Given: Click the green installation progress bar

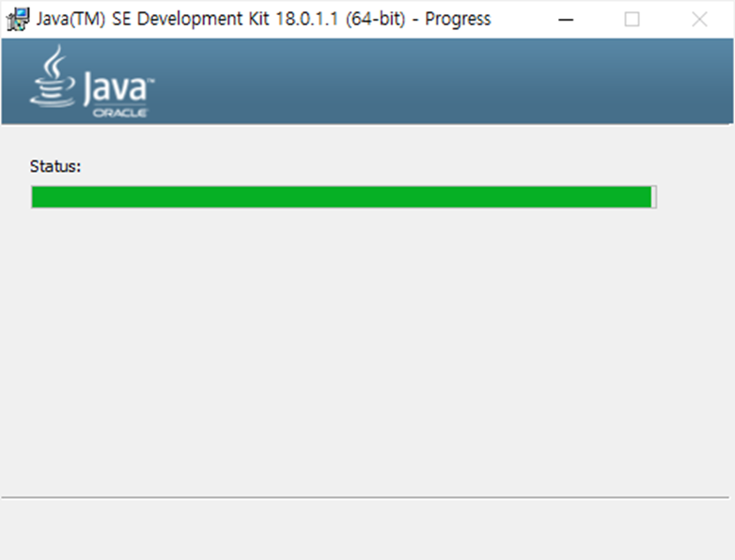Looking at the screenshot, I should pos(344,196).
